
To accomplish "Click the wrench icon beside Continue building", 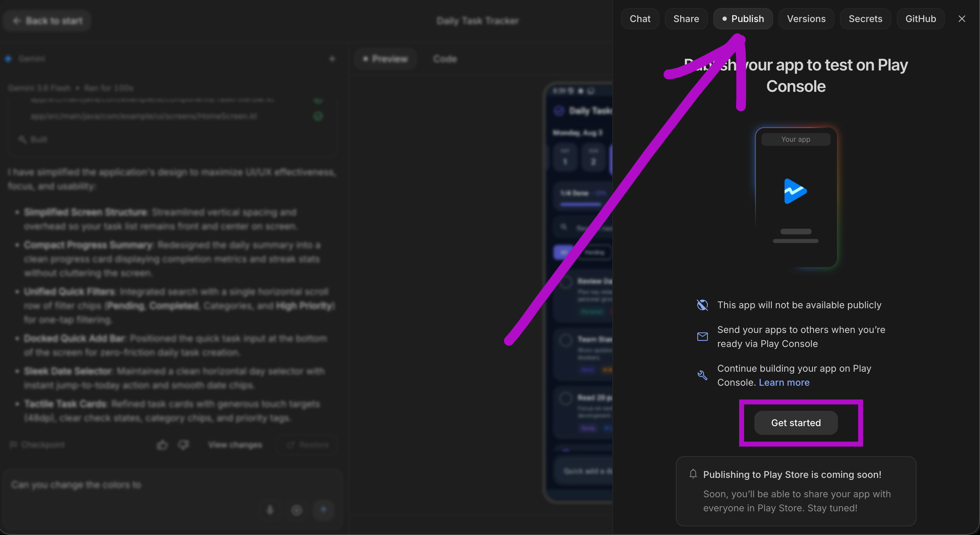I will click(702, 375).
